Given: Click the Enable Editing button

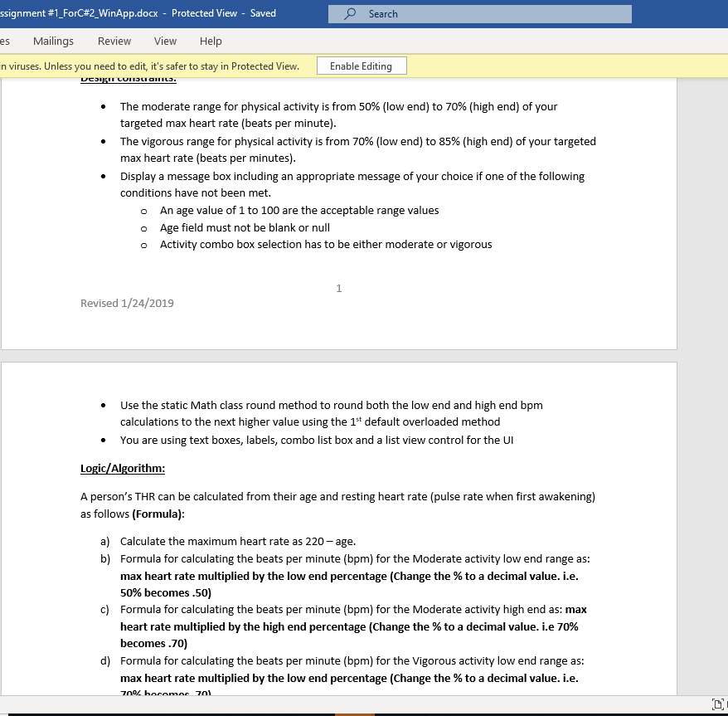Looking at the screenshot, I should pyautogui.click(x=362, y=66).
